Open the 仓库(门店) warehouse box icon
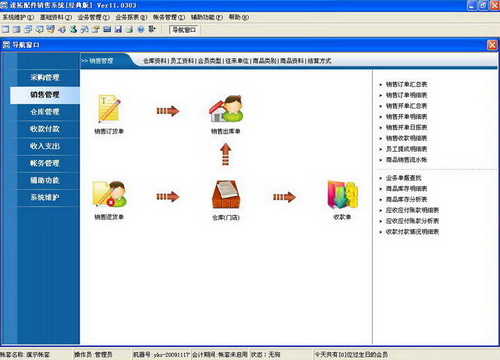500x360 pixels. [x=226, y=194]
